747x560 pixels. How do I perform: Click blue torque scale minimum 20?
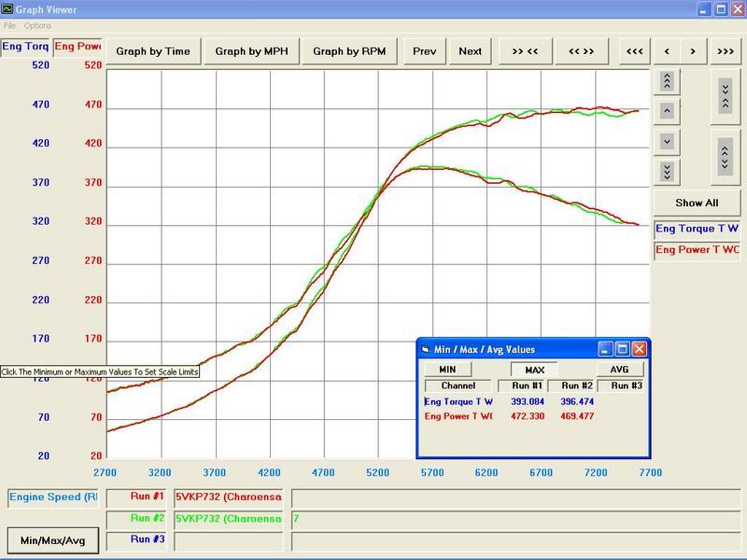click(x=43, y=456)
